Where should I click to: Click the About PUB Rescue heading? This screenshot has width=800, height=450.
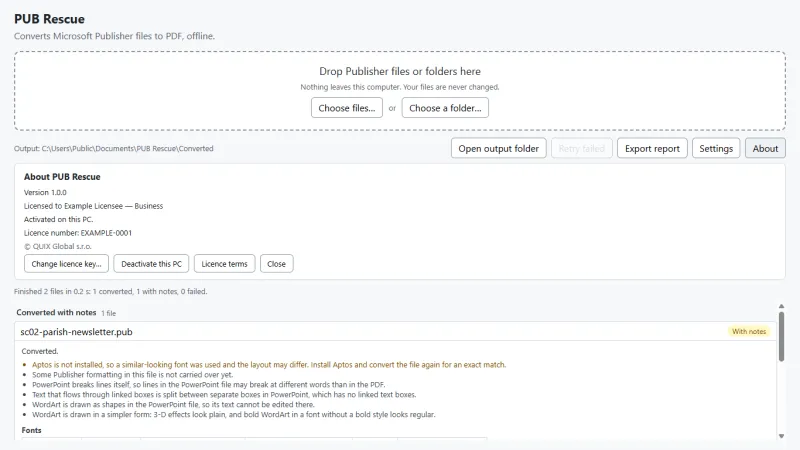point(62,177)
